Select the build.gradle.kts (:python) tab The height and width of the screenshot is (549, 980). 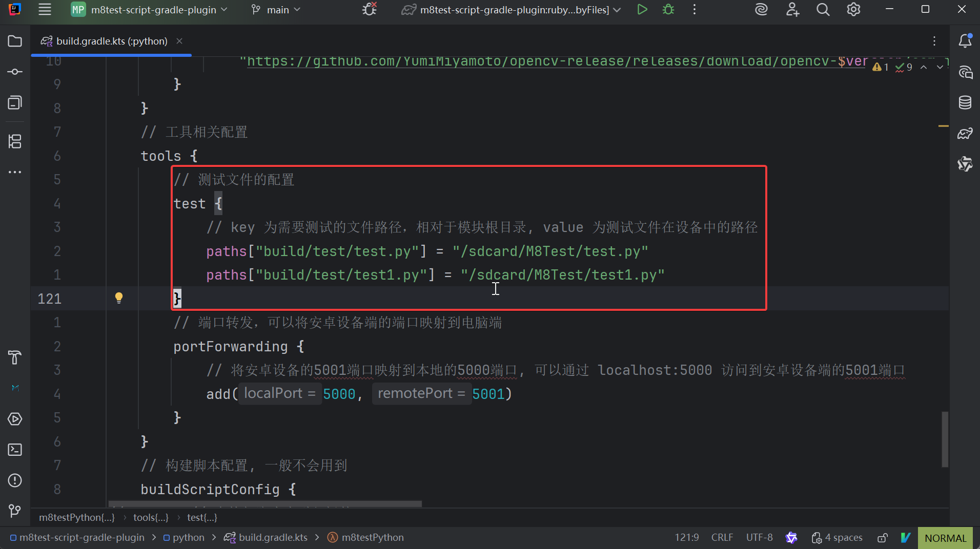[111, 41]
